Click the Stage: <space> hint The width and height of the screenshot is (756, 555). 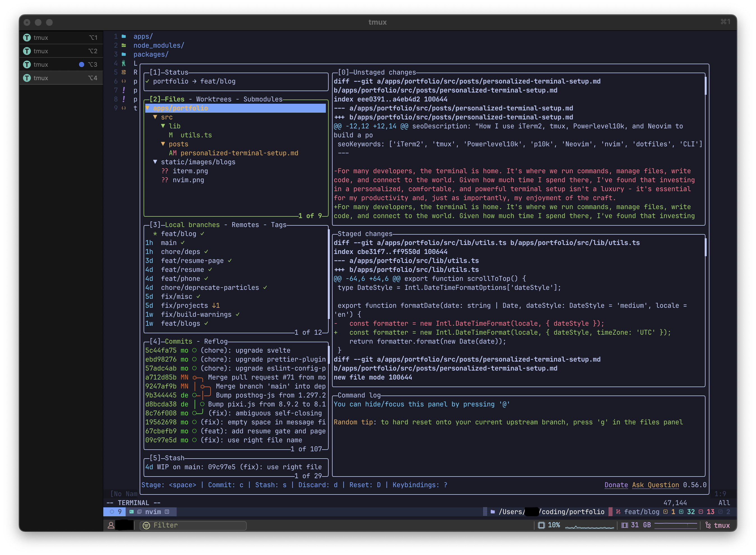(x=169, y=485)
